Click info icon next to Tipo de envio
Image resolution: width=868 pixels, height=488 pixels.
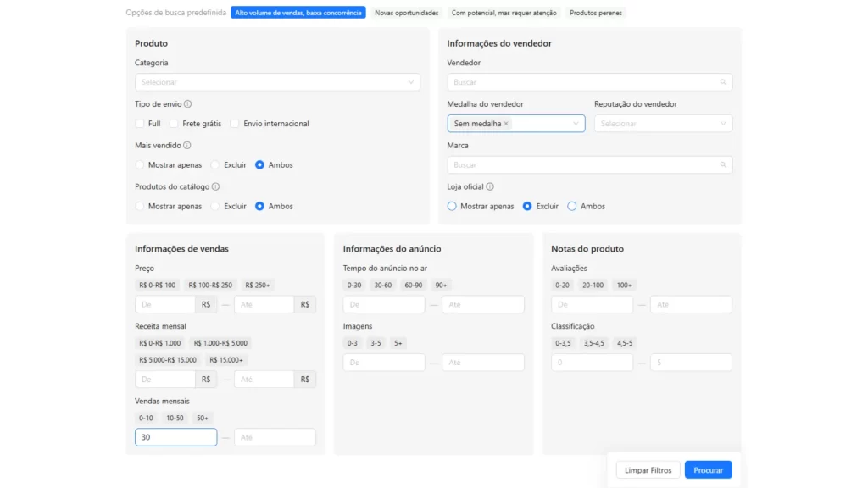tap(187, 104)
